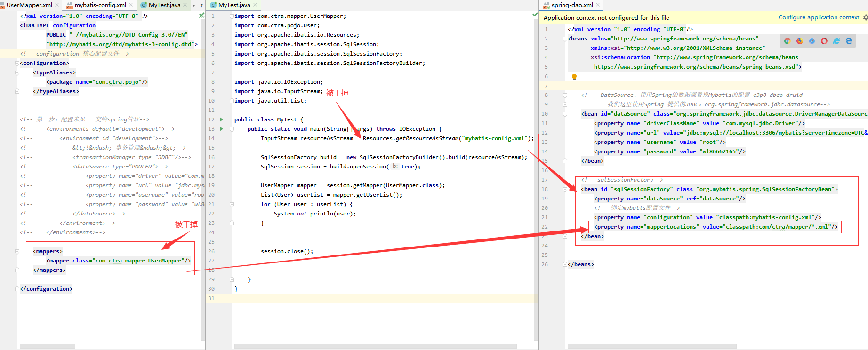The image size is (868, 350).
Task: Click the closing </beans> tag
Action: [581, 264]
